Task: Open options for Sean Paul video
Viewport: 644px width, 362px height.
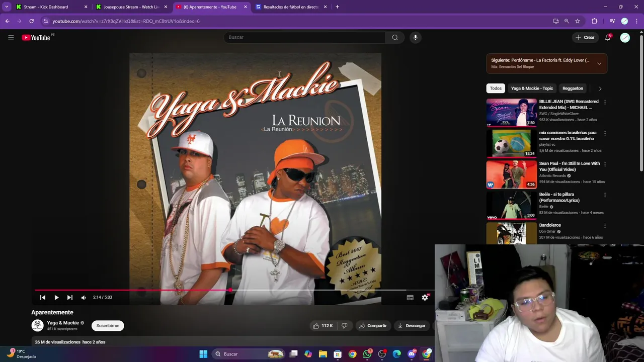Action: coord(605,164)
